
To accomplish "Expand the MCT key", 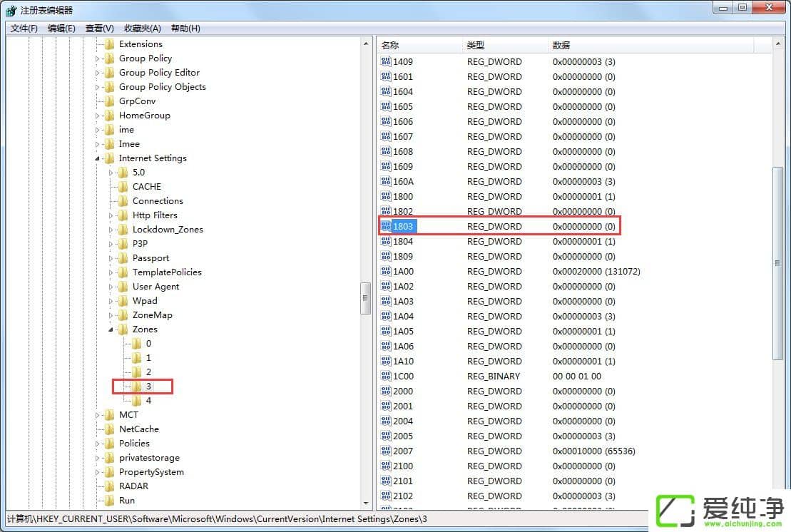I will (98, 415).
